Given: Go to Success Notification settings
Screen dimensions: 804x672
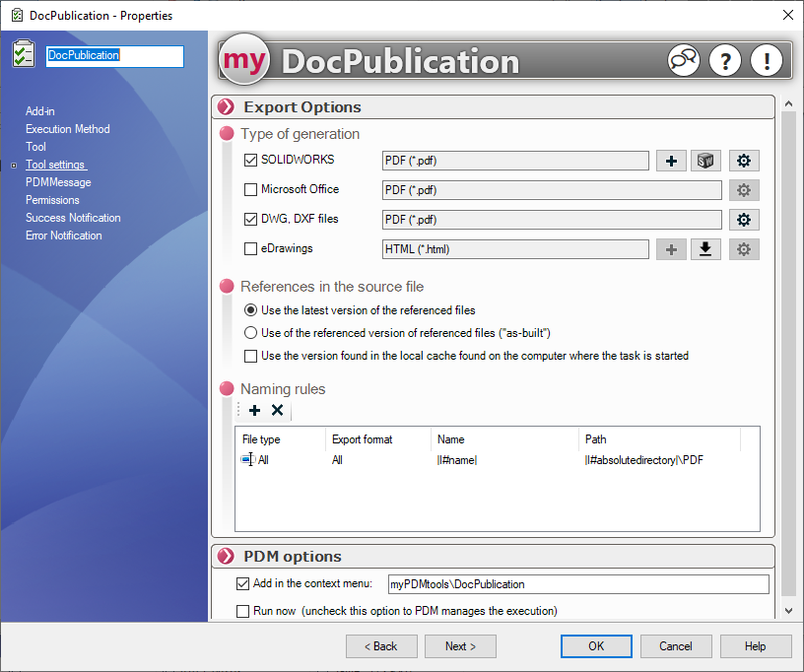Looking at the screenshot, I should point(73,218).
